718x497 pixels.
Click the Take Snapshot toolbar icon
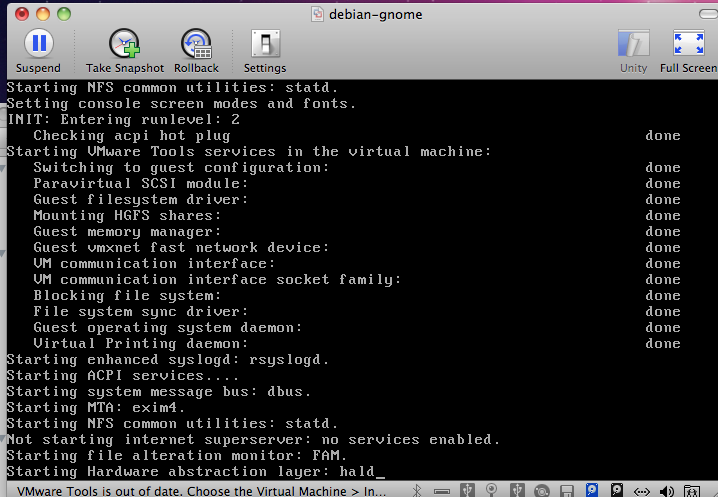tap(124, 44)
